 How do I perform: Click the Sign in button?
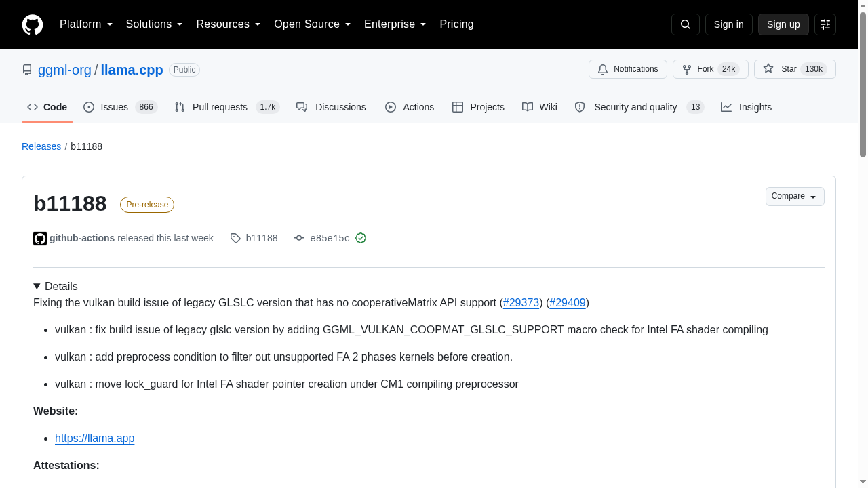[729, 24]
